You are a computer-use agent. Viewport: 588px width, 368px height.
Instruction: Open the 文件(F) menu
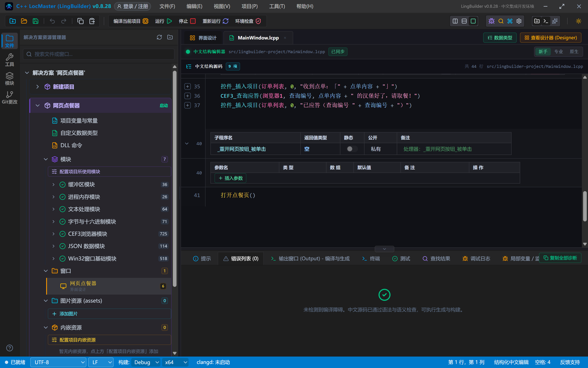(x=167, y=6)
